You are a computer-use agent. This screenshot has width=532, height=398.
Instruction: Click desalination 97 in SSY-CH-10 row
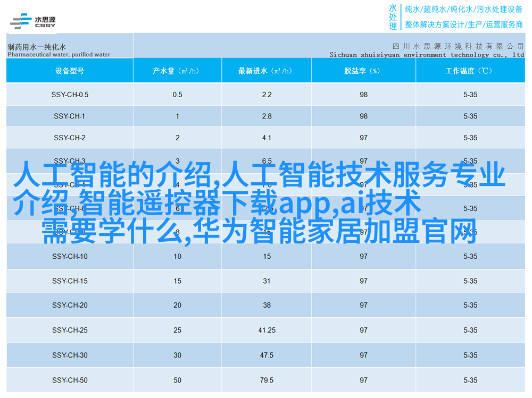(364, 257)
